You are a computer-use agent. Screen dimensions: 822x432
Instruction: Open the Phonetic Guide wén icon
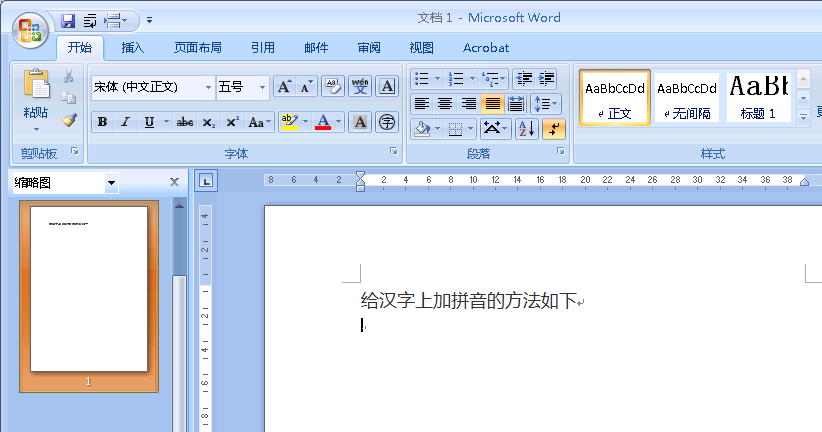(x=360, y=87)
